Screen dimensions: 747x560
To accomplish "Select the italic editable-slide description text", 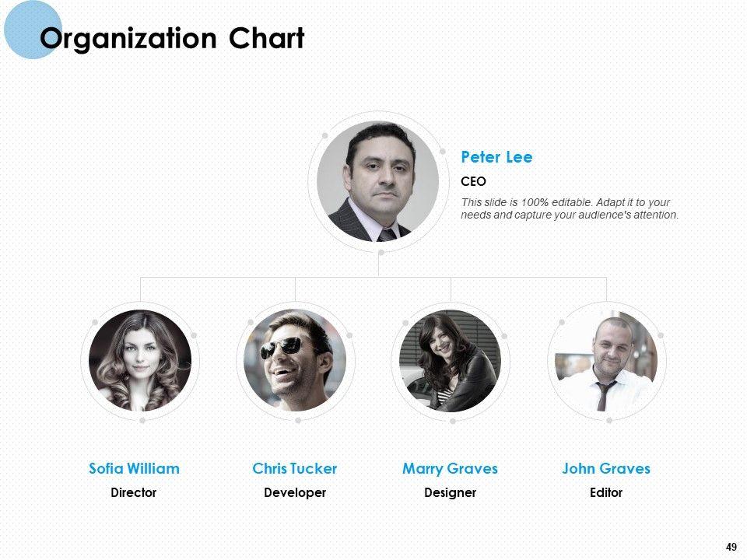I will tap(570, 208).
